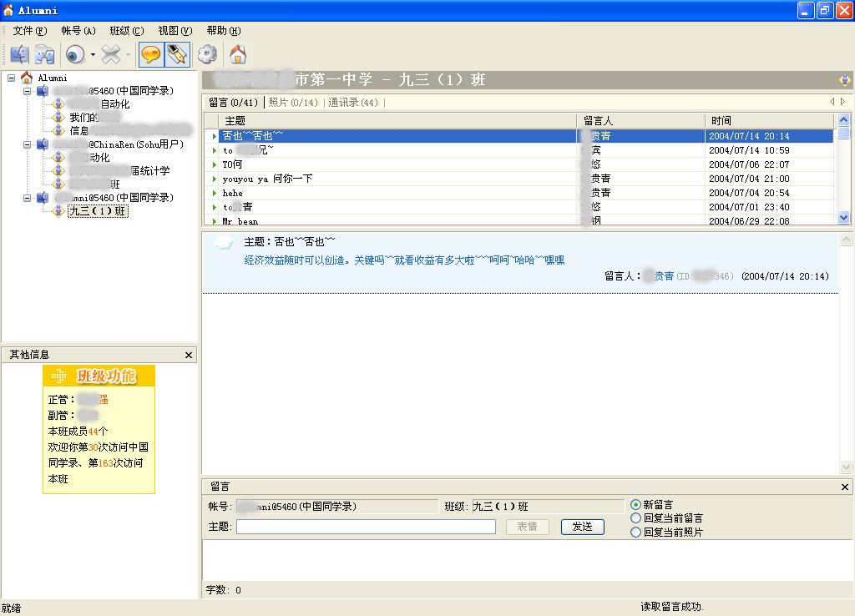The image size is (855, 616).
Task: Click the house icon beside the Alumni tree root
Action: [27, 78]
